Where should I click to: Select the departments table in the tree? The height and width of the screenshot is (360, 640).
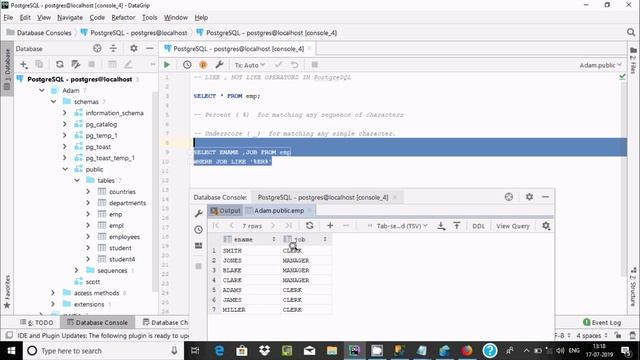[x=127, y=203]
